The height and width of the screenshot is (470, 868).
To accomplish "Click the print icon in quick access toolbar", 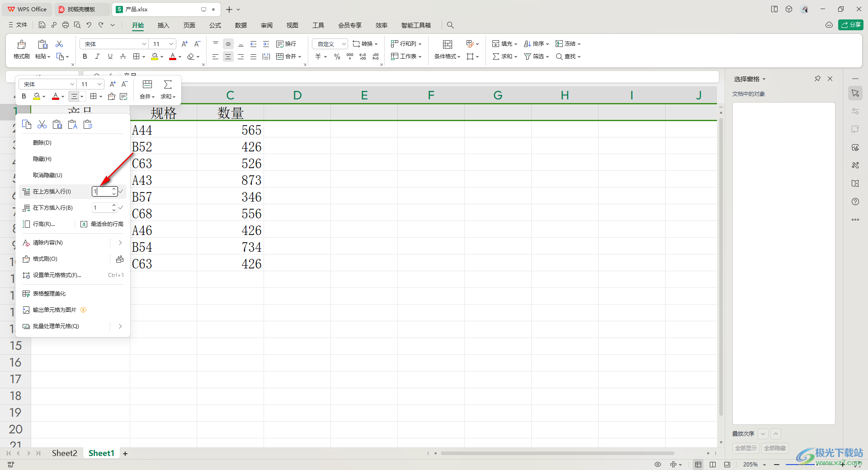I will (x=66, y=25).
